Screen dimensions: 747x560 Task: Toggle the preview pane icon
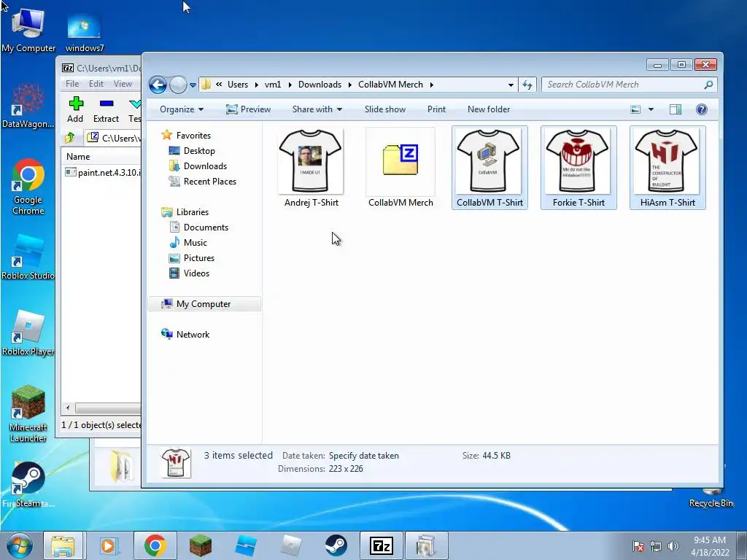675,109
